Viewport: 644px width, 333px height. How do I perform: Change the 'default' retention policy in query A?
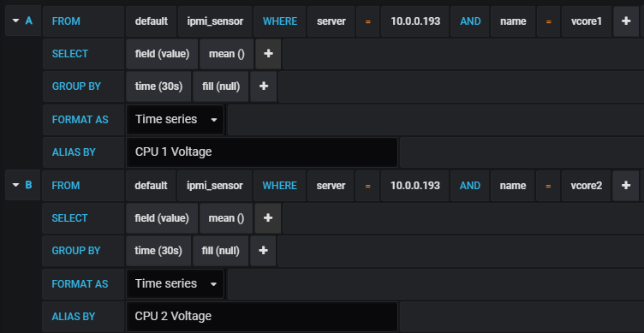pos(152,21)
